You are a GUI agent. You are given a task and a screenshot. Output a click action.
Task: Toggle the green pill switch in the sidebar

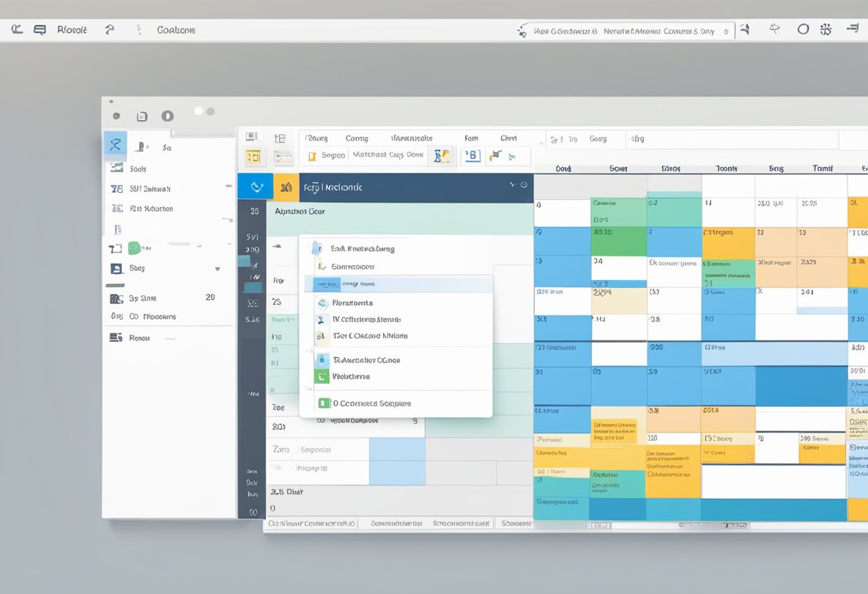134,248
